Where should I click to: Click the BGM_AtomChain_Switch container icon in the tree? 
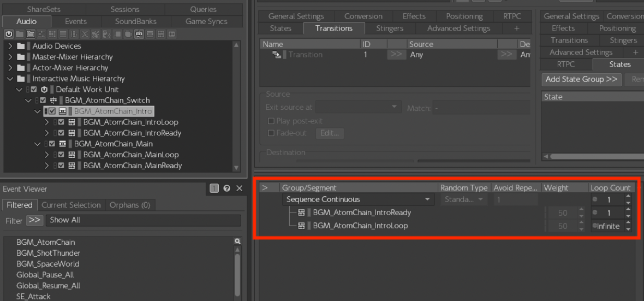tap(53, 101)
